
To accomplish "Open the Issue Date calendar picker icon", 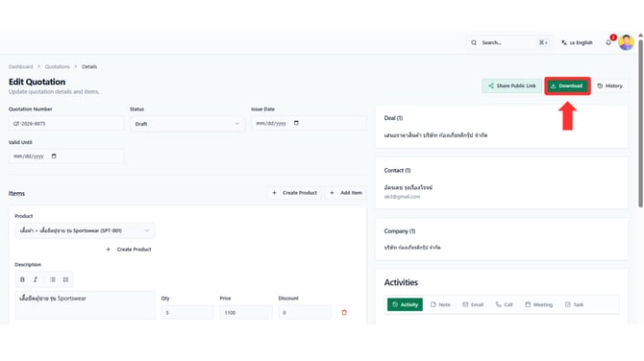I will [x=296, y=123].
